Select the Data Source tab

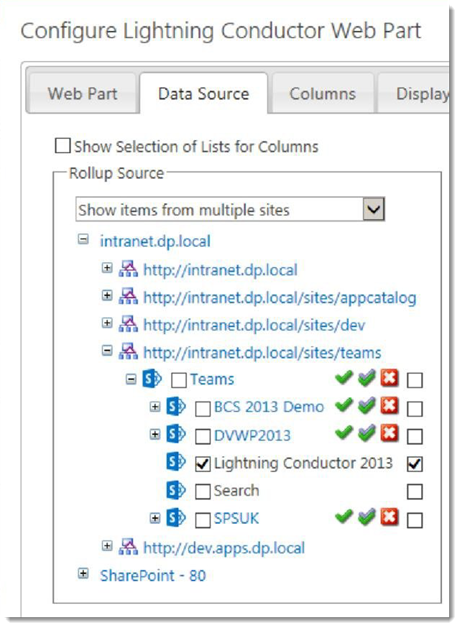pyautogui.click(x=204, y=93)
